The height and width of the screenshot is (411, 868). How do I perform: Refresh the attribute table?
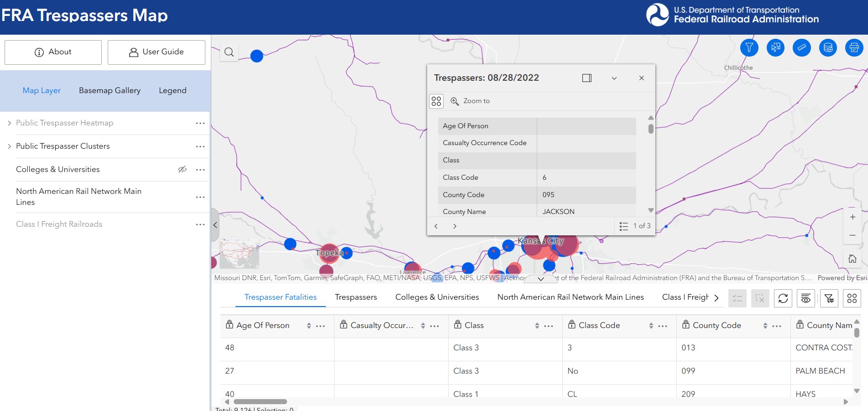coord(784,299)
